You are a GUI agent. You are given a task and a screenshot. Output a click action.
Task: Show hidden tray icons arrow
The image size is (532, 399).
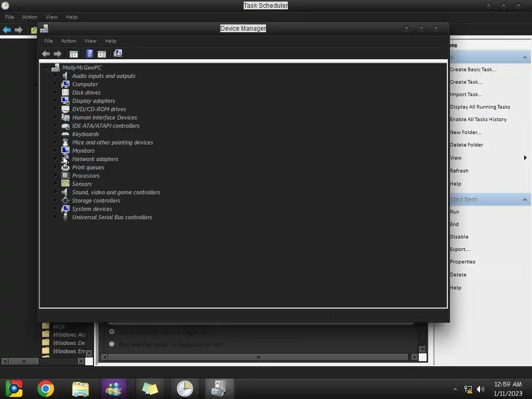coord(455,389)
